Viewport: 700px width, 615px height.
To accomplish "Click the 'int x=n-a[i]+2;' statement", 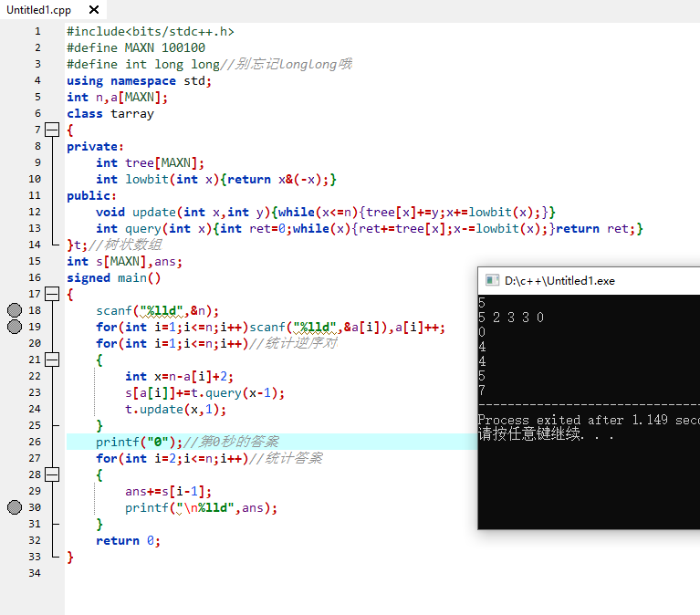I will [179, 376].
